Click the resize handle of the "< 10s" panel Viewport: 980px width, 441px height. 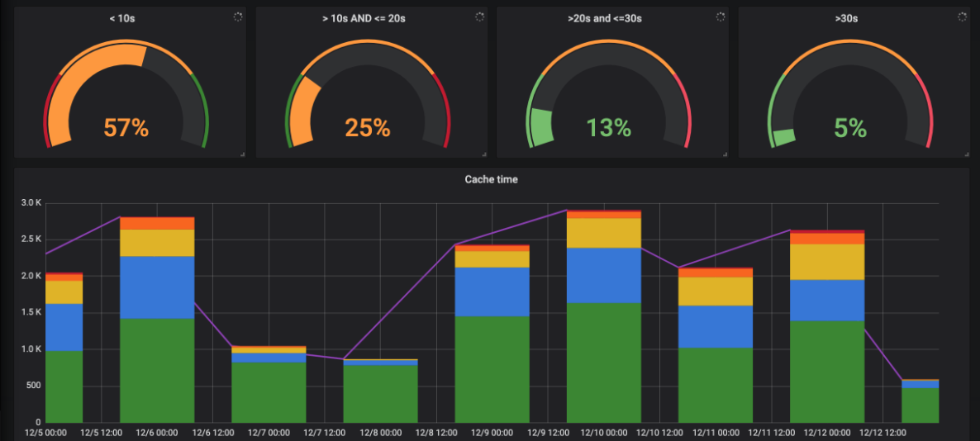(242, 154)
